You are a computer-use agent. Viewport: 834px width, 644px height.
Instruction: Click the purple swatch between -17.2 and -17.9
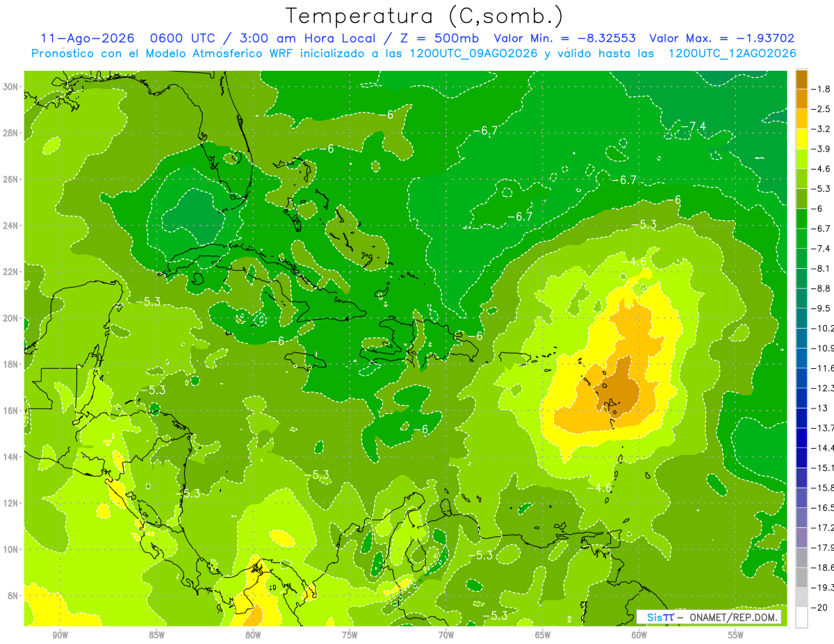point(801,538)
